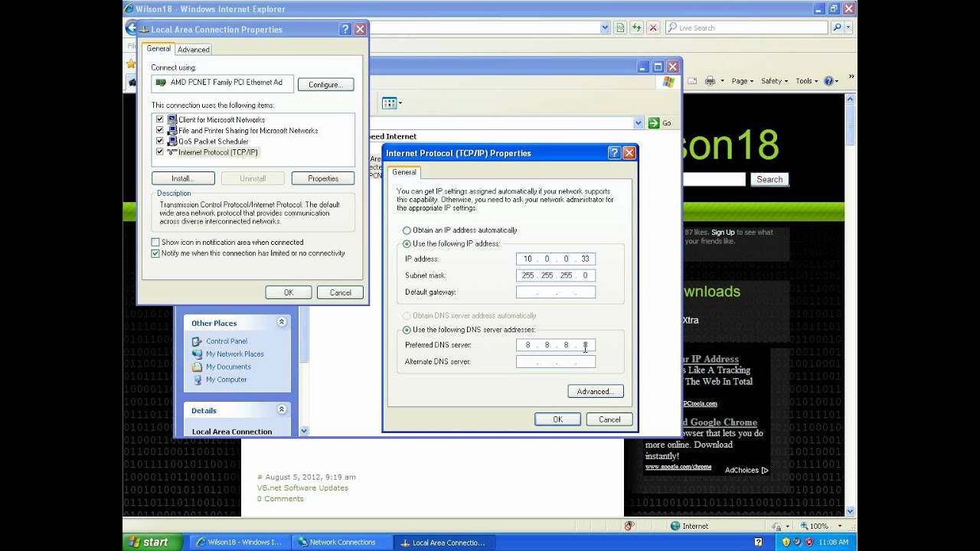Screen dimensions: 980x551
Task: Click OK in TCP/IP Properties
Action: (x=557, y=419)
